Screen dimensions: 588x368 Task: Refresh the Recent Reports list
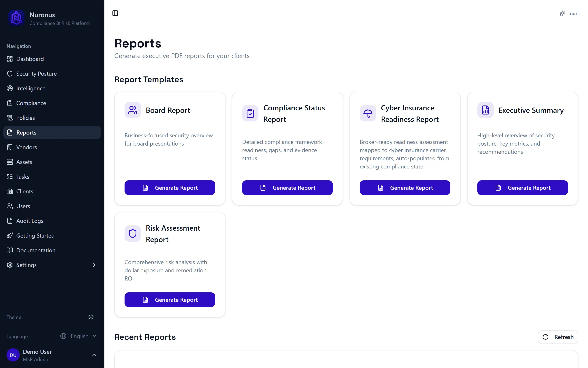(558, 337)
